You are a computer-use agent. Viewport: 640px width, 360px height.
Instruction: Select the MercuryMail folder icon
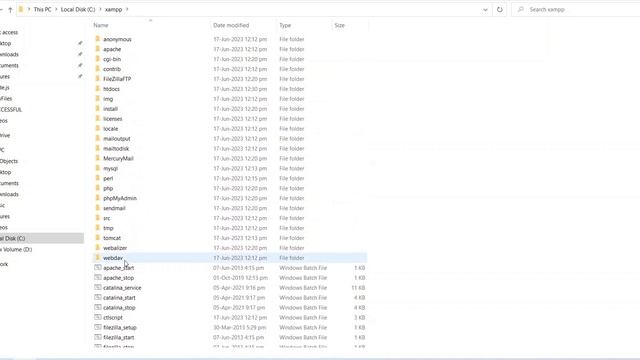tap(98, 158)
